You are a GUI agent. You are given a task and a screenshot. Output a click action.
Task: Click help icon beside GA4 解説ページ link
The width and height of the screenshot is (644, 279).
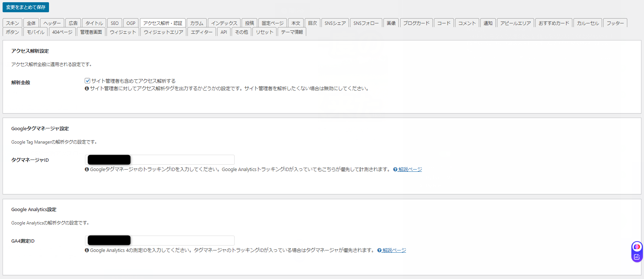(x=379, y=250)
